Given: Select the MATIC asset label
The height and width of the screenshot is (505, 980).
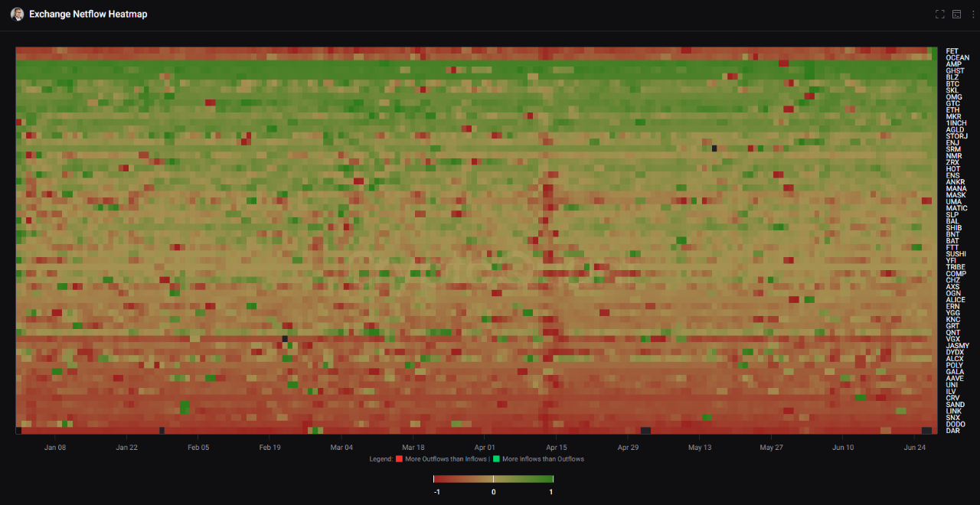Looking at the screenshot, I should click(x=955, y=207).
